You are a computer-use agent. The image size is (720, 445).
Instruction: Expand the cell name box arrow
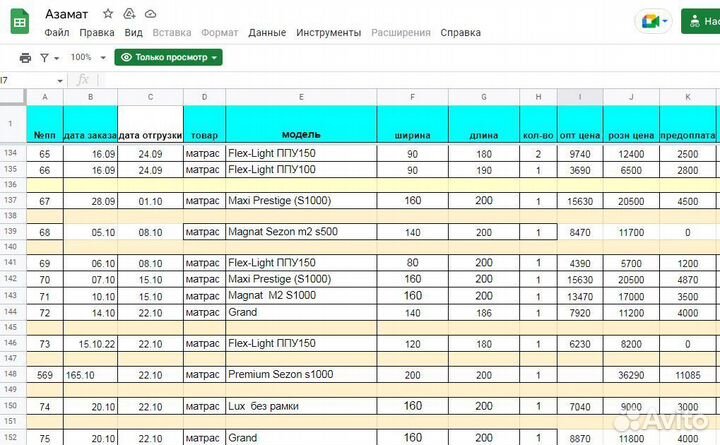60,81
